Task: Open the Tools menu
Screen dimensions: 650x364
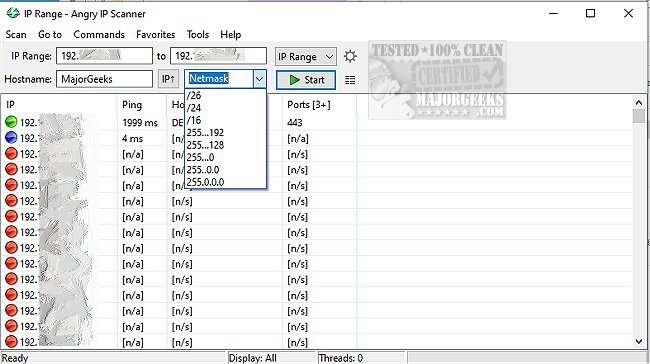Action: coord(198,34)
